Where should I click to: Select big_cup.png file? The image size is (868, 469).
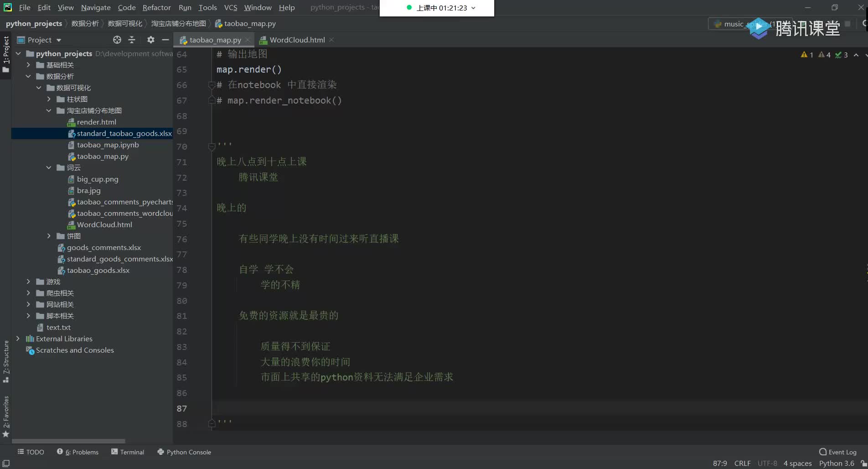[x=98, y=179]
